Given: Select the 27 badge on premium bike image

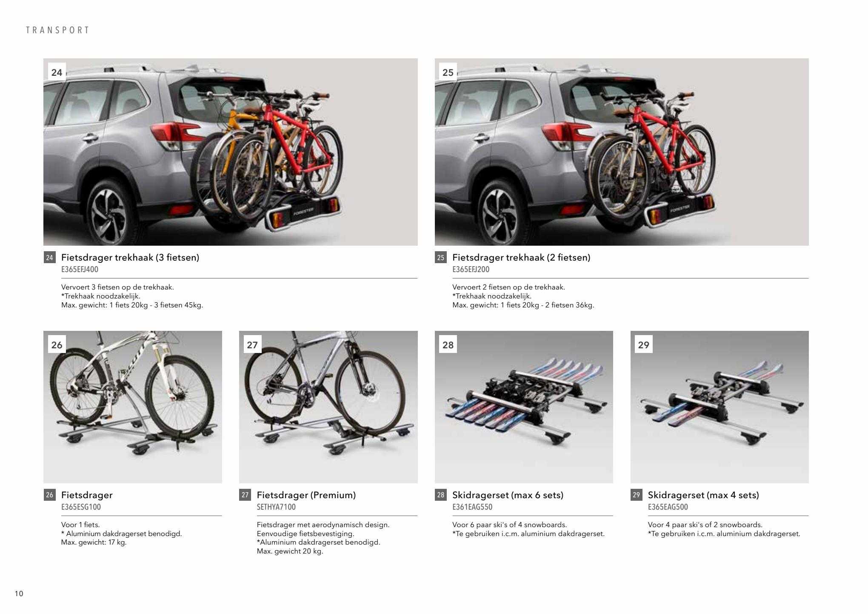Looking at the screenshot, I should tap(252, 344).
